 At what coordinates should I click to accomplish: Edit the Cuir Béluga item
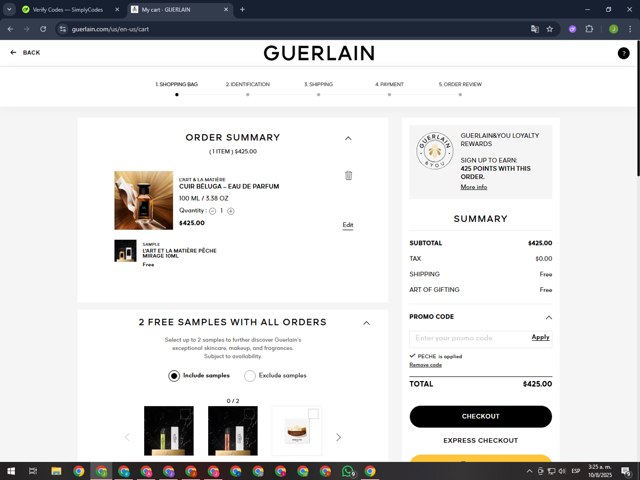348,225
